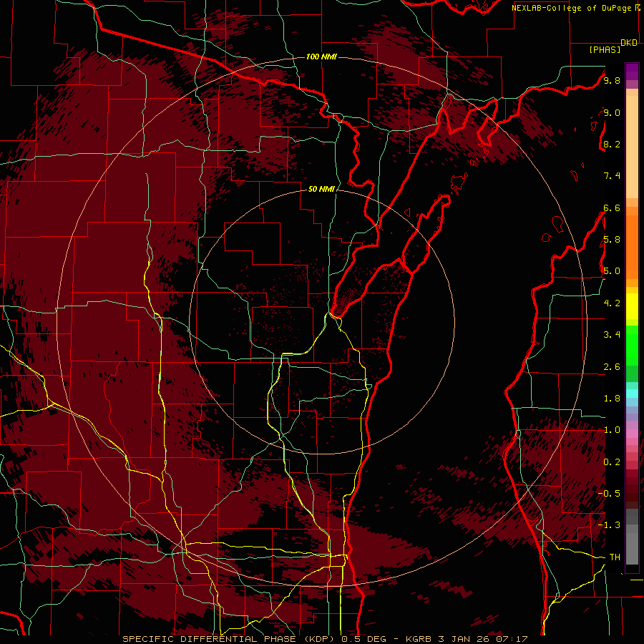Click the "[PHAS]" legend unit label
644x644 pixels.
(x=605, y=50)
